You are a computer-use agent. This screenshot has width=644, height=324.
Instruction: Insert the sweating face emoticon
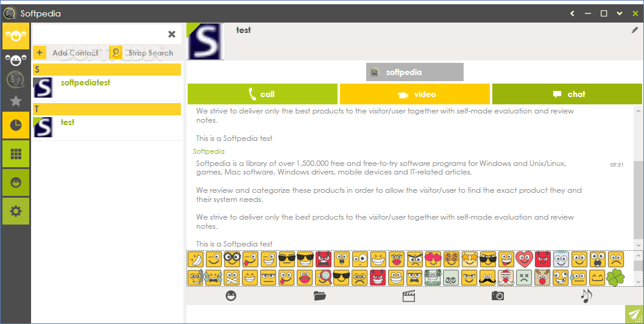pyautogui.click(x=578, y=278)
